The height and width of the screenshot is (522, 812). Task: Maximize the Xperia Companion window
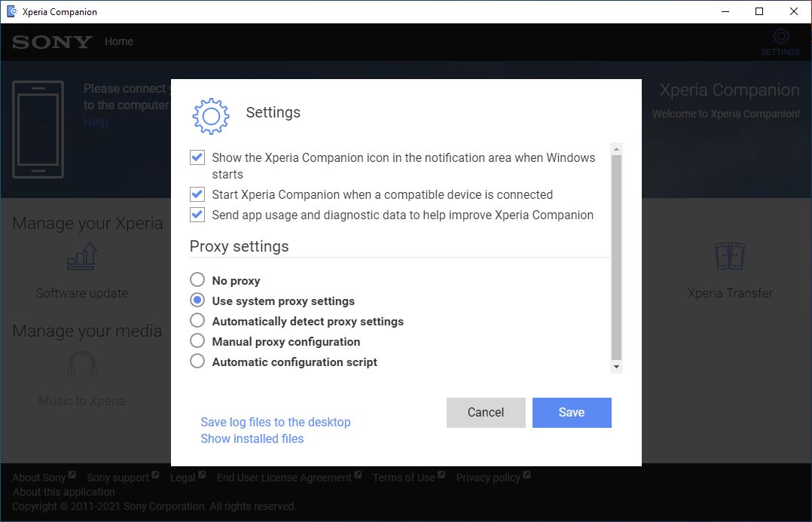pyautogui.click(x=759, y=11)
